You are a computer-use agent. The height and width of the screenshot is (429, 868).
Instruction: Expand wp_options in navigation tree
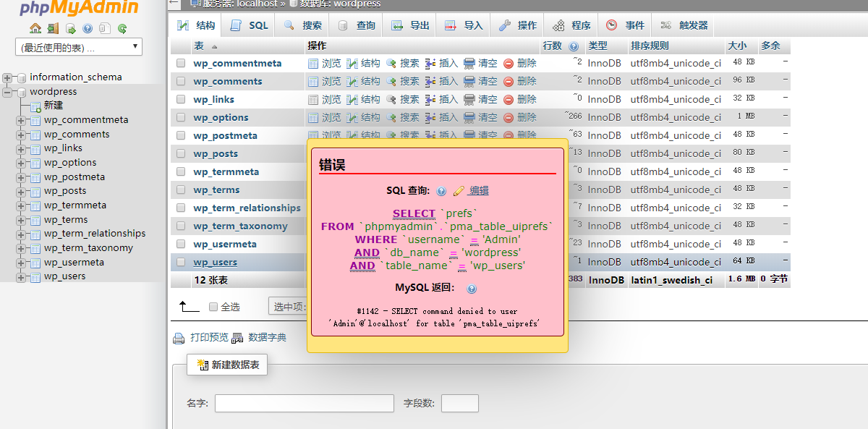point(21,163)
